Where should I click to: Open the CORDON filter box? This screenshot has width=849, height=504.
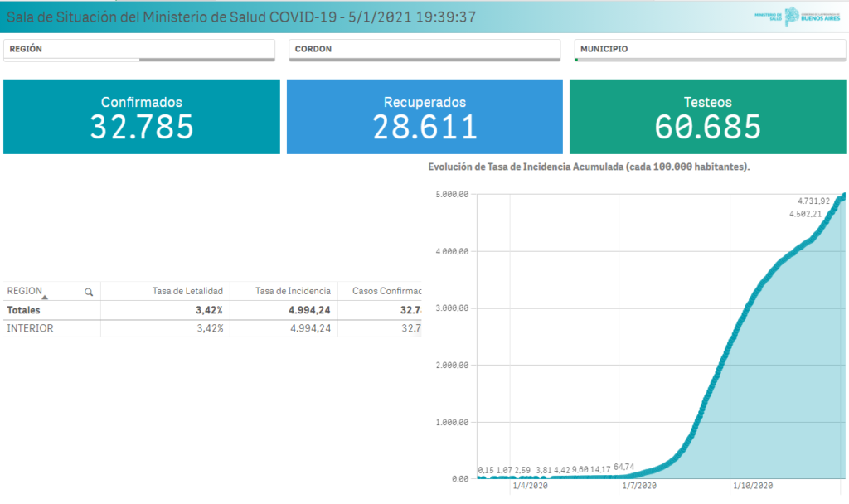coord(424,49)
